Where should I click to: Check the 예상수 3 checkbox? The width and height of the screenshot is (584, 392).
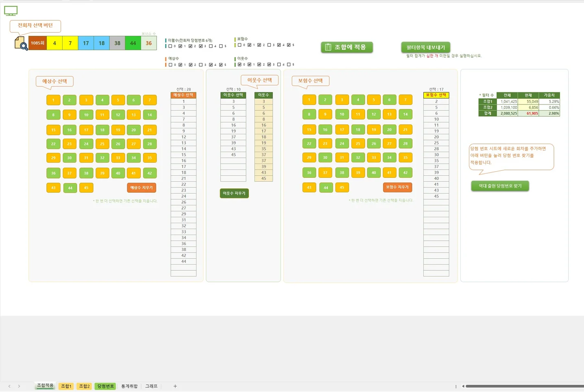201,65
